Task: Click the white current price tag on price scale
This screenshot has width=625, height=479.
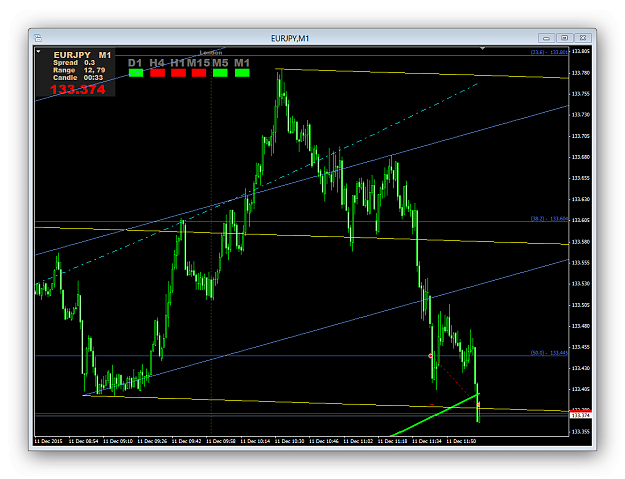Action: point(580,416)
